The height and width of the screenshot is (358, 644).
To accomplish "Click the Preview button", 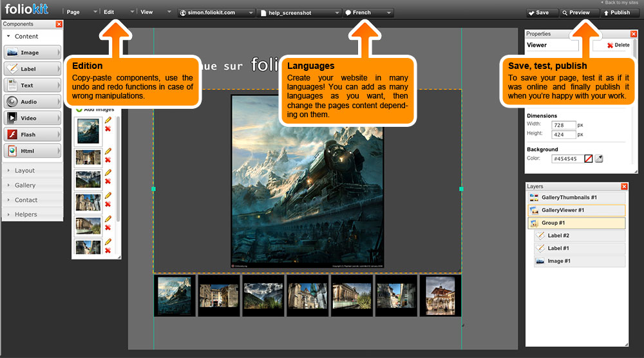I will coord(576,12).
